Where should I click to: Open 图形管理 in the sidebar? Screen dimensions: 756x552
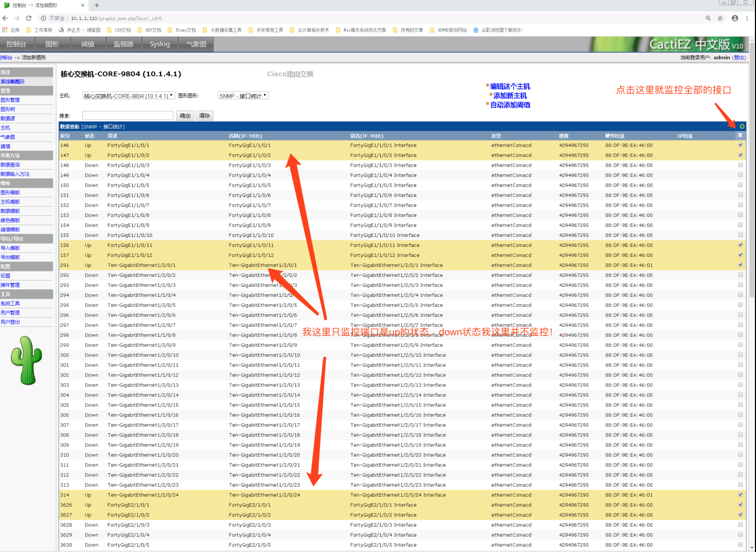point(10,100)
